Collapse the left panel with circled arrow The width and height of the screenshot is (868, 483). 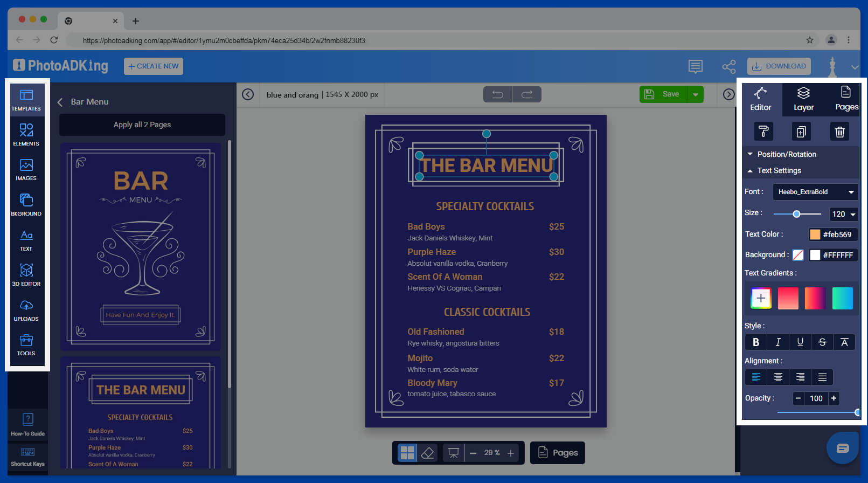[248, 94]
